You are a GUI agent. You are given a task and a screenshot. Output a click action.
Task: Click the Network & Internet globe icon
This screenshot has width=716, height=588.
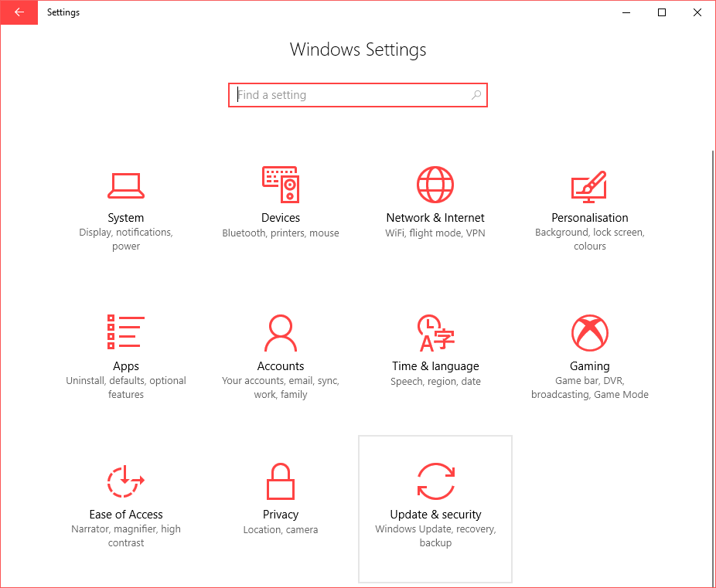click(x=435, y=185)
